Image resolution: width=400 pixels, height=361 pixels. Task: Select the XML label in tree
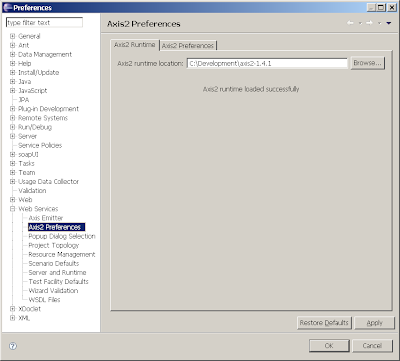24,318
